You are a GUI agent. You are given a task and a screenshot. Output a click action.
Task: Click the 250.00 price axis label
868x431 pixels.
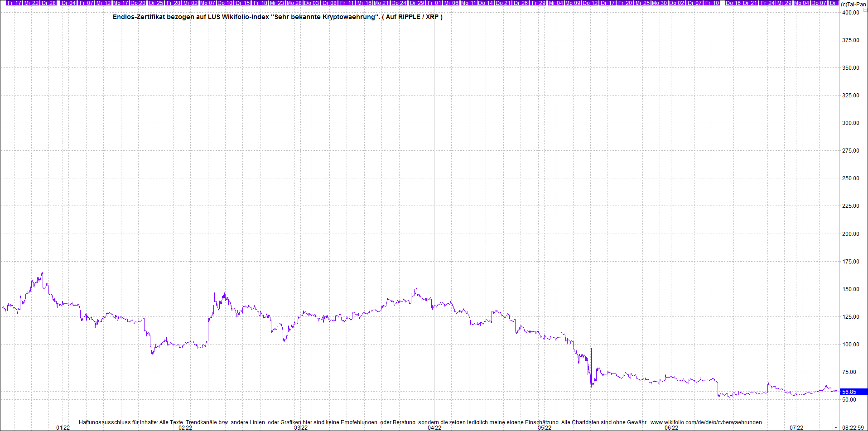850,178
